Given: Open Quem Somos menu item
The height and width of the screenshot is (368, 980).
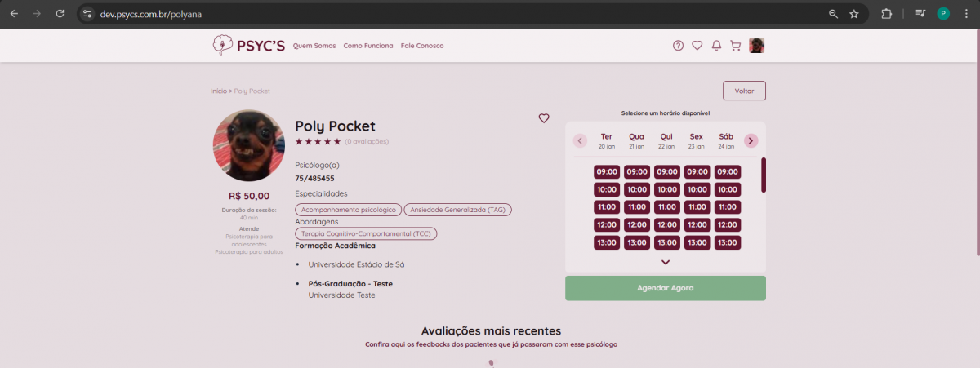Looking at the screenshot, I should 314,46.
